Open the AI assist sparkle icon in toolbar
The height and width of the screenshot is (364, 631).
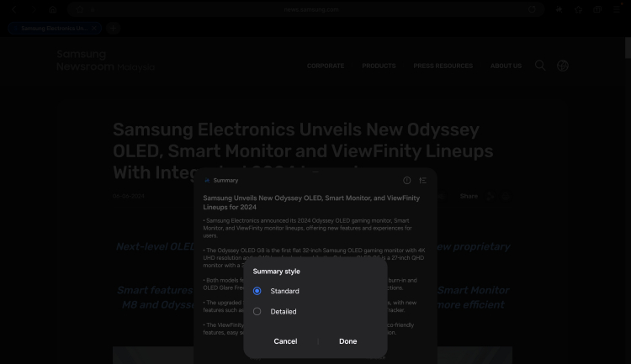(559, 9)
